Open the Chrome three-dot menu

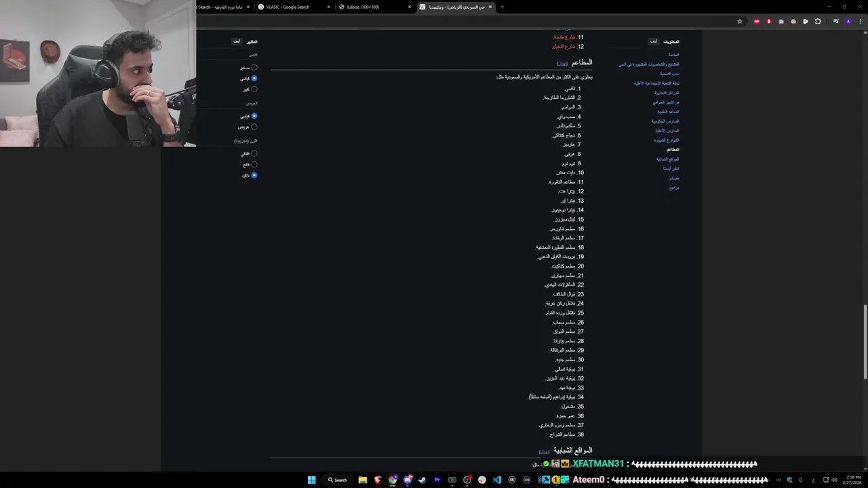859,21
